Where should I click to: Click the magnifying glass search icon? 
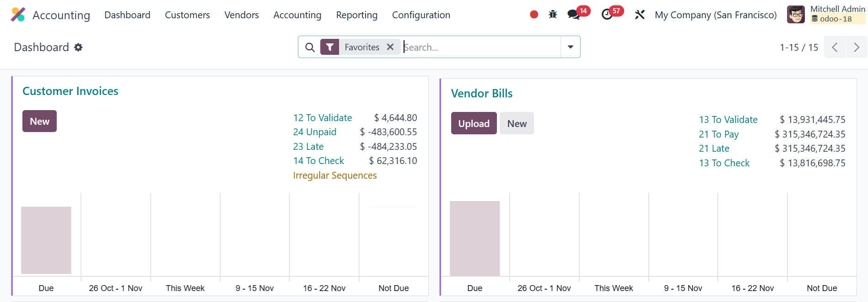310,47
